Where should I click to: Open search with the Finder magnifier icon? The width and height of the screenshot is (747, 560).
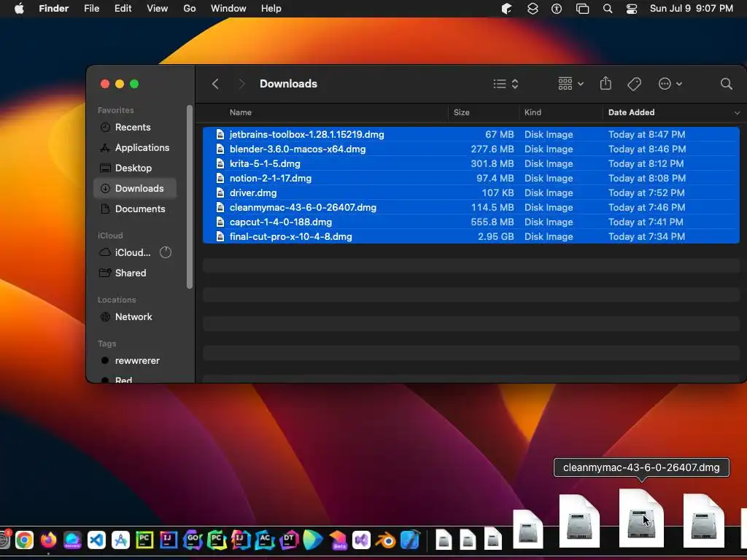pos(726,84)
